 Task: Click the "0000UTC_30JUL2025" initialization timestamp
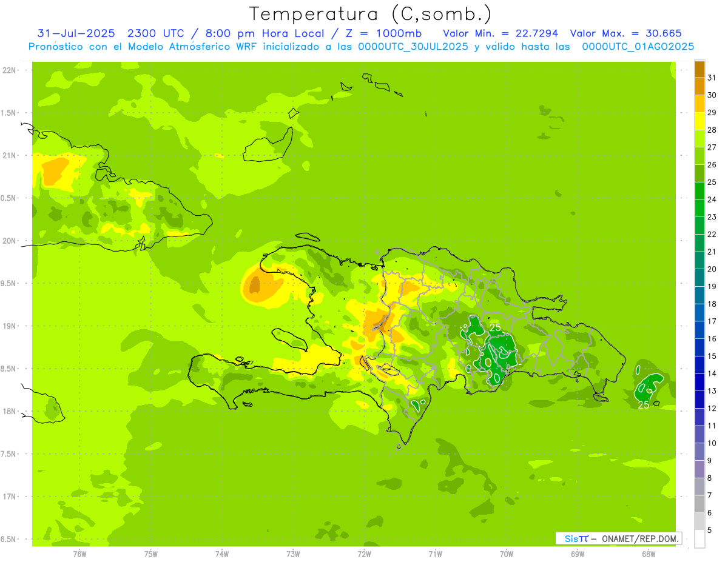[413, 47]
